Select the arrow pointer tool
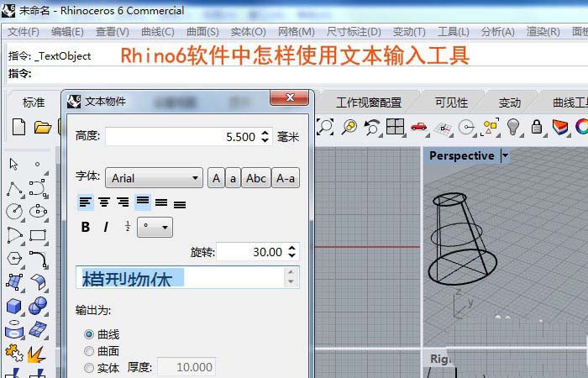 [x=14, y=165]
